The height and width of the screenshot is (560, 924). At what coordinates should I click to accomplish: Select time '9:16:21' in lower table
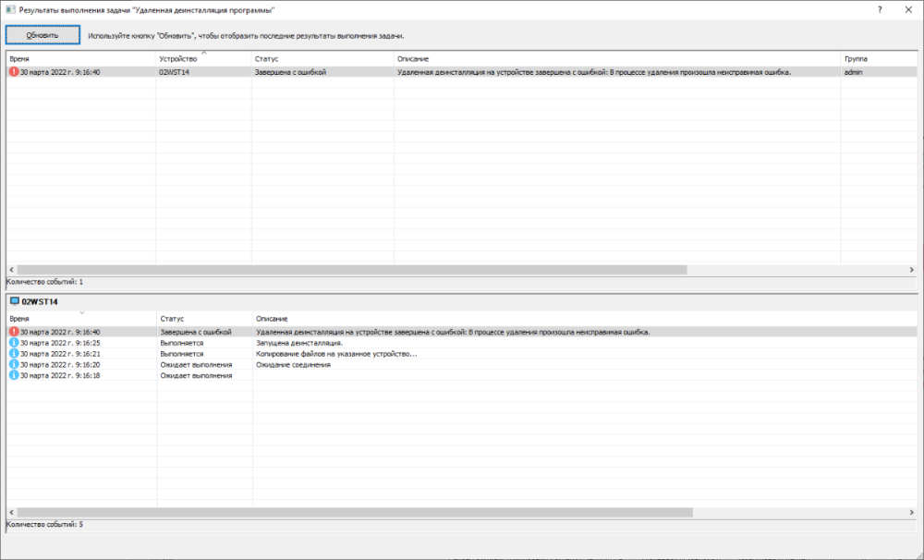[x=60, y=354]
